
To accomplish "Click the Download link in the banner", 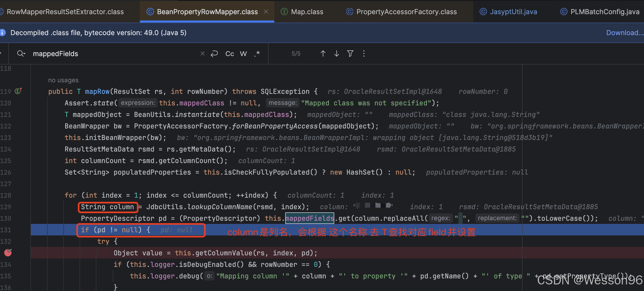I will point(625,33).
